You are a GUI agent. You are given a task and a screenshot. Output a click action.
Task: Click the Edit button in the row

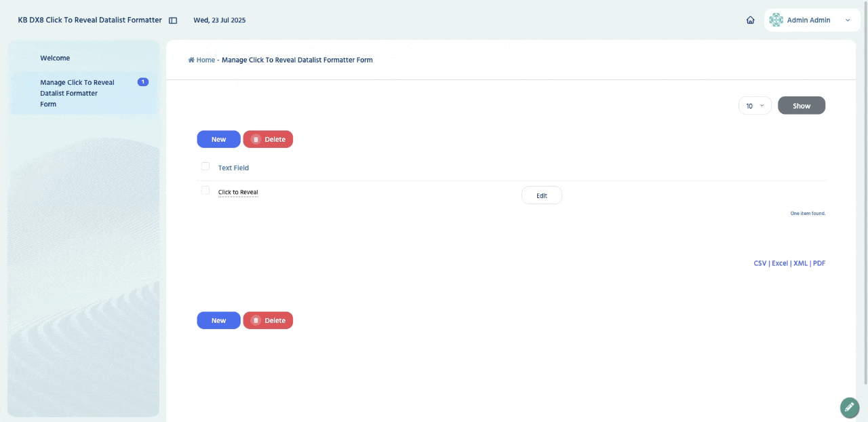point(542,195)
